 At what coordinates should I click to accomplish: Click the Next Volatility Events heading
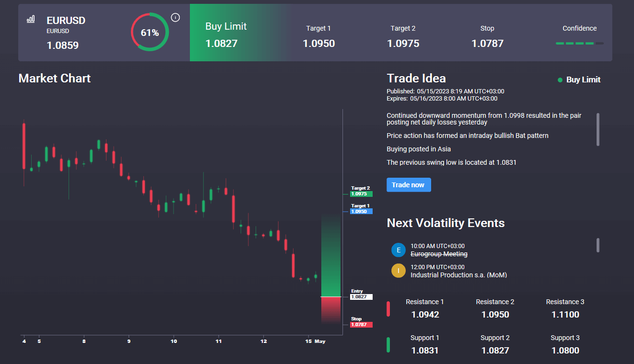click(446, 223)
